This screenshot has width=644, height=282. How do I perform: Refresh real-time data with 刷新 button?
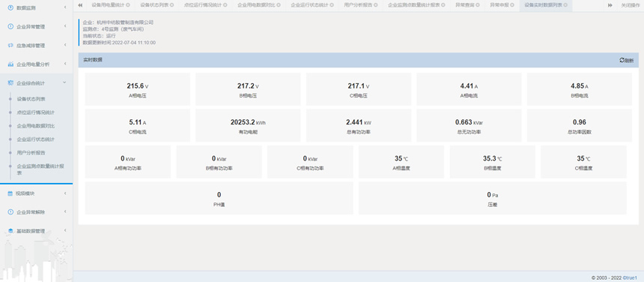[626, 60]
